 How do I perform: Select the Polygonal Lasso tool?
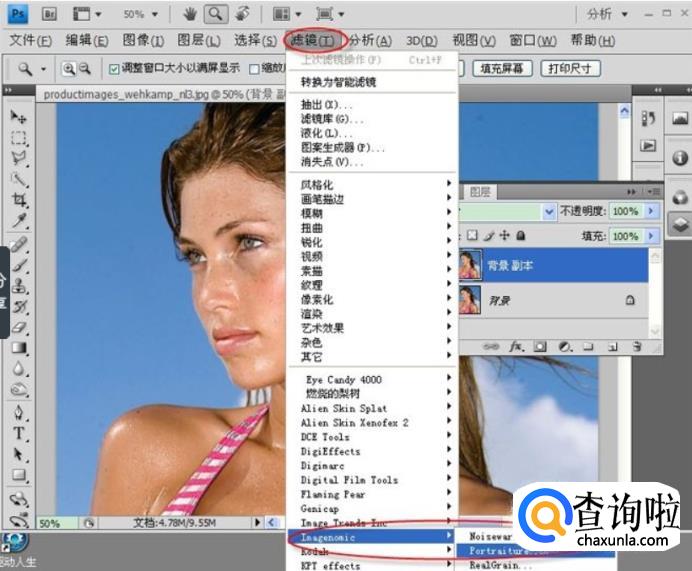click(19, 158)
